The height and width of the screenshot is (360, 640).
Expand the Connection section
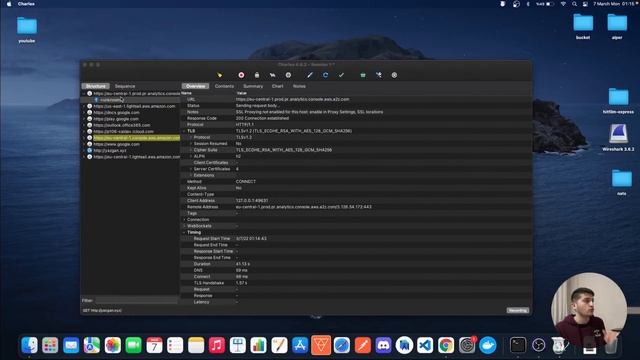tap(184, 220)
